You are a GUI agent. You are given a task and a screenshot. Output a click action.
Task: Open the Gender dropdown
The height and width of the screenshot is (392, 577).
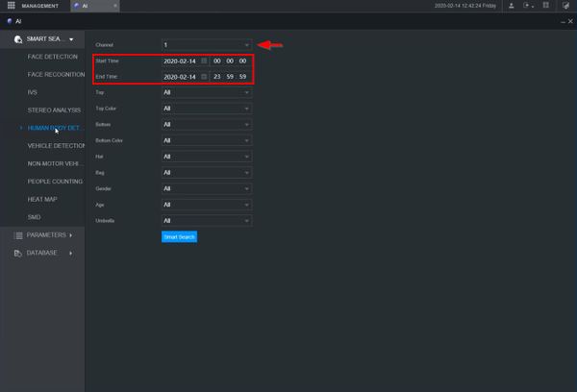tap(207, 188)
